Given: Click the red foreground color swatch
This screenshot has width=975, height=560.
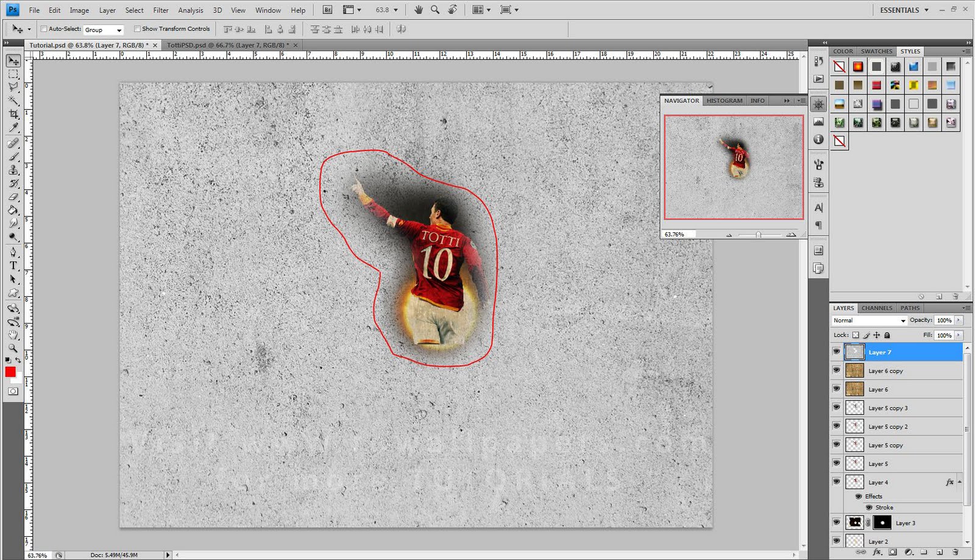Looking at the screenshot, I should [10, 372].
